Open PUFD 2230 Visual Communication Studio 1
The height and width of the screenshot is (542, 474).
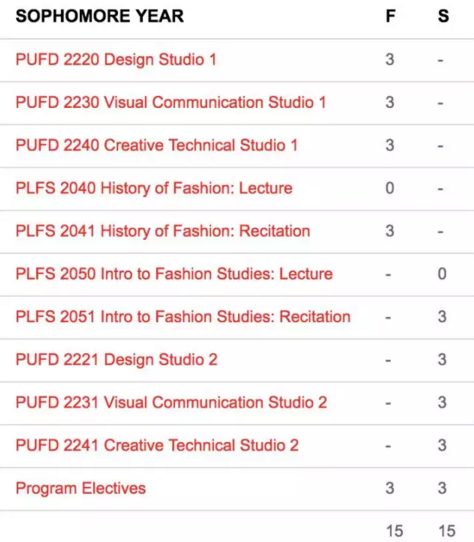click(x=171, y=102)
